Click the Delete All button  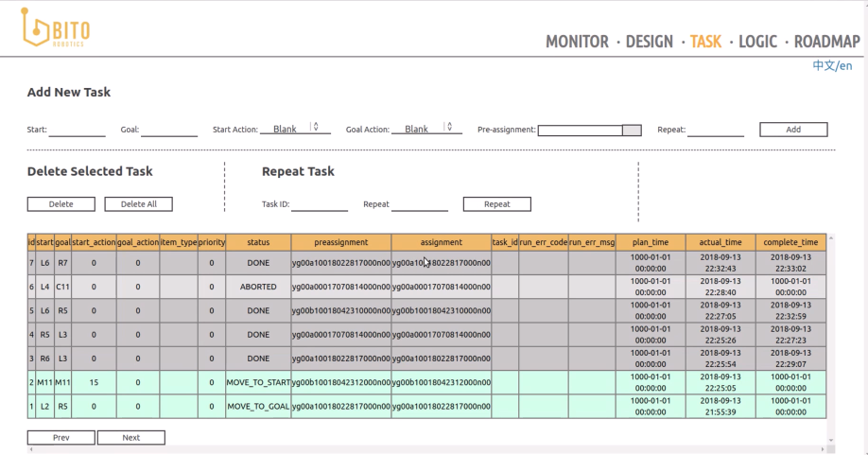138,203
